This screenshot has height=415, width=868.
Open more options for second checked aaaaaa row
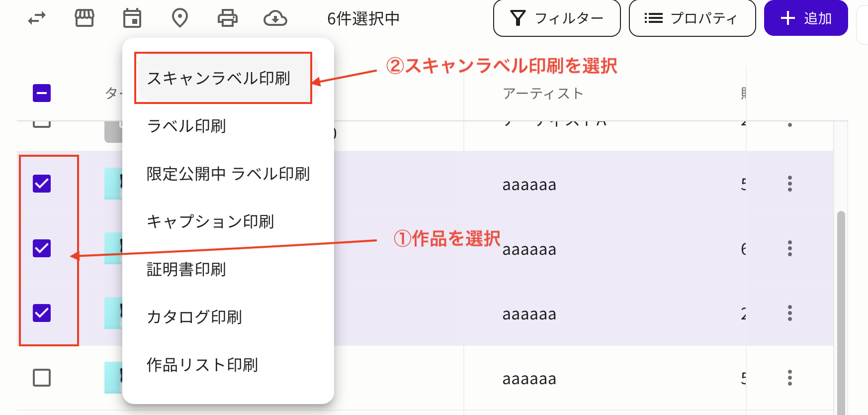[x=790, y=248]
